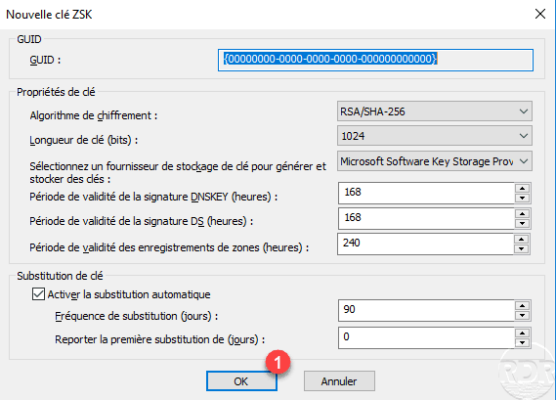This screenshot has height=400, width=556.
Task: Click the GUID input field
Action: click(x=376, y=60)
